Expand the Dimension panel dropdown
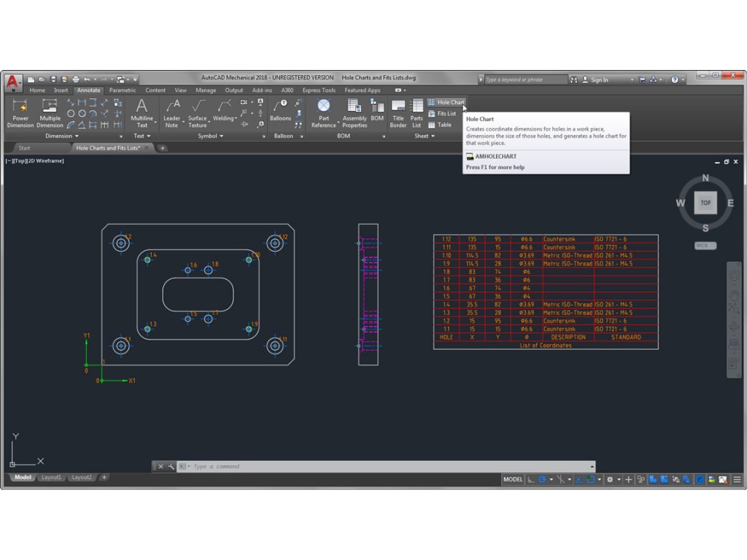Viewport: 747px width, 560px height. [x=62, y=136]
